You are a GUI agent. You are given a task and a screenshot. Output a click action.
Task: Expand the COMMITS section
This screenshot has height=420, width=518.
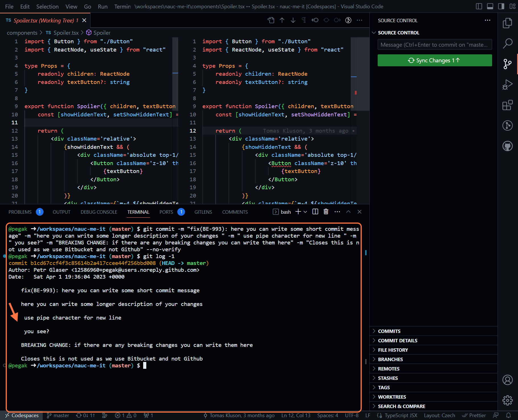click(x=433, y=331)
